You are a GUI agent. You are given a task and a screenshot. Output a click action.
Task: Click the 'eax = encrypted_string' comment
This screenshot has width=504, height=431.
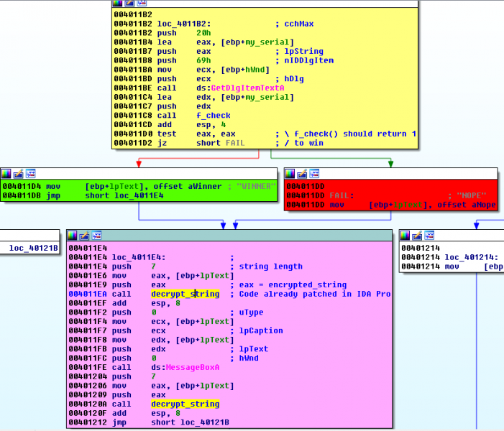point(293,285)
